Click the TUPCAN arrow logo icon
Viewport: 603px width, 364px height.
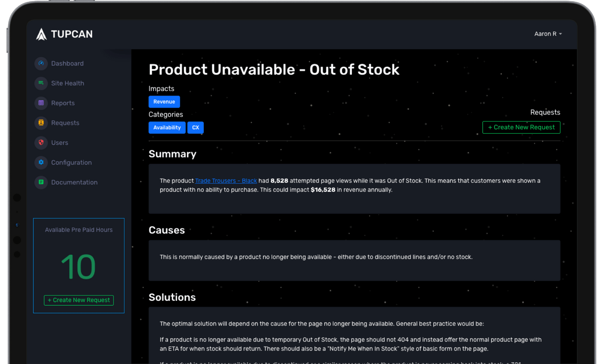[41, 34]
